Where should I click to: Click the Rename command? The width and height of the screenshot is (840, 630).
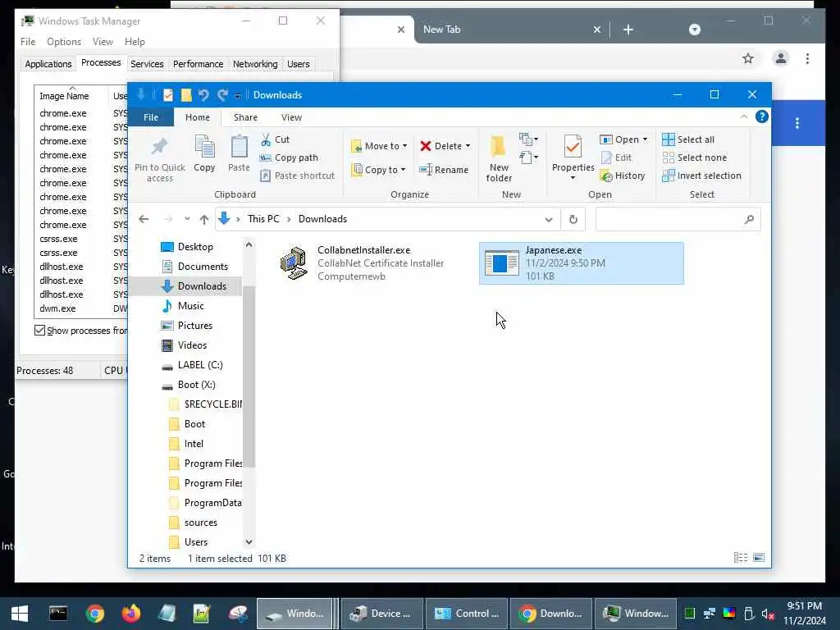(x=444, y=170)
